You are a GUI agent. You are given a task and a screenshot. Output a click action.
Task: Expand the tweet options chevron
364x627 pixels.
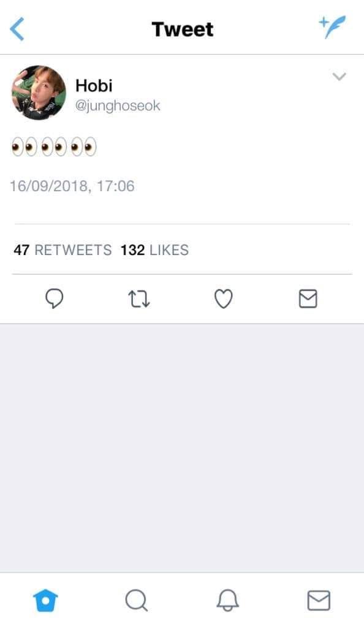tap(339, 76)
